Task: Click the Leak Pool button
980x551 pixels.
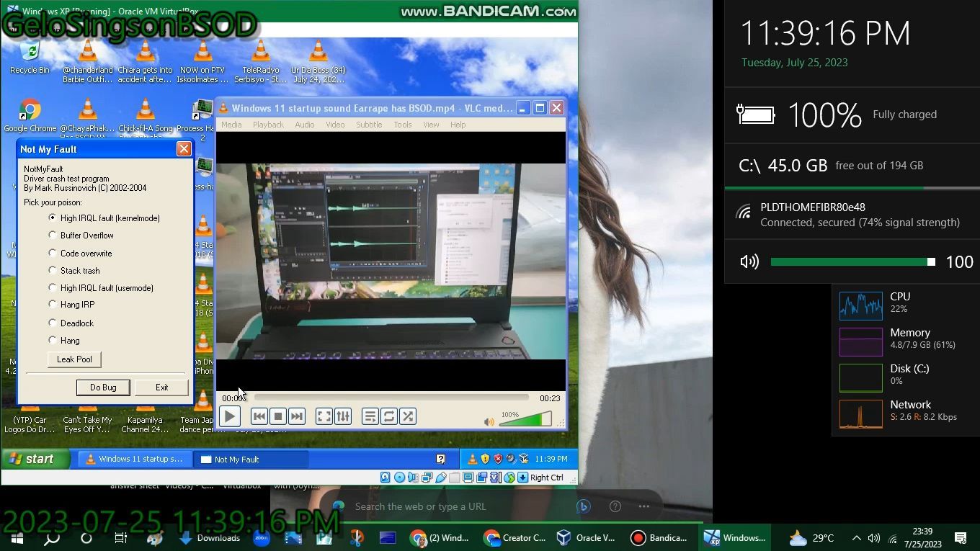Action: [74, 359]
